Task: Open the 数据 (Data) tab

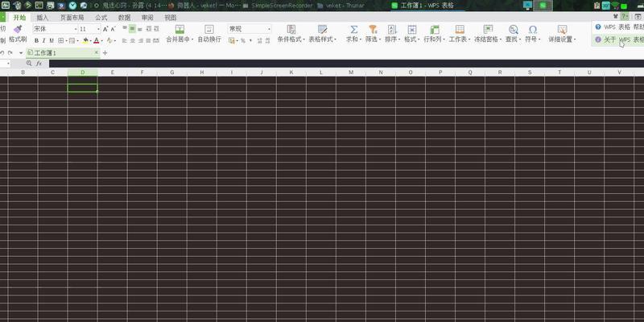Action: coord(124,18)
